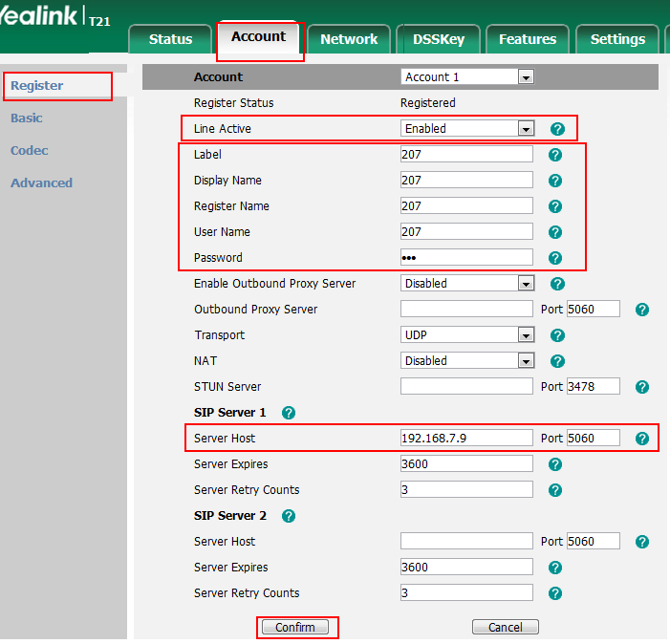This screenshot has height=644, width=670.
Task: Open the Transport dropdown
Action: pyautogui.click(x=466, y=334)
